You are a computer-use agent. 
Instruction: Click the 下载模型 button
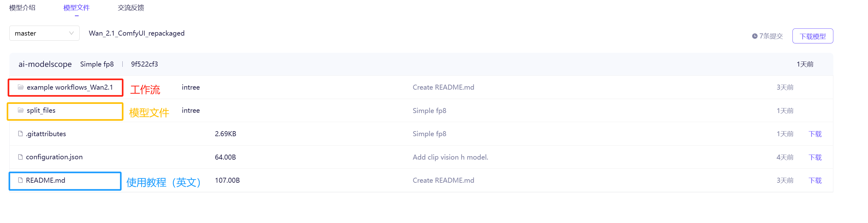[812, 36]
